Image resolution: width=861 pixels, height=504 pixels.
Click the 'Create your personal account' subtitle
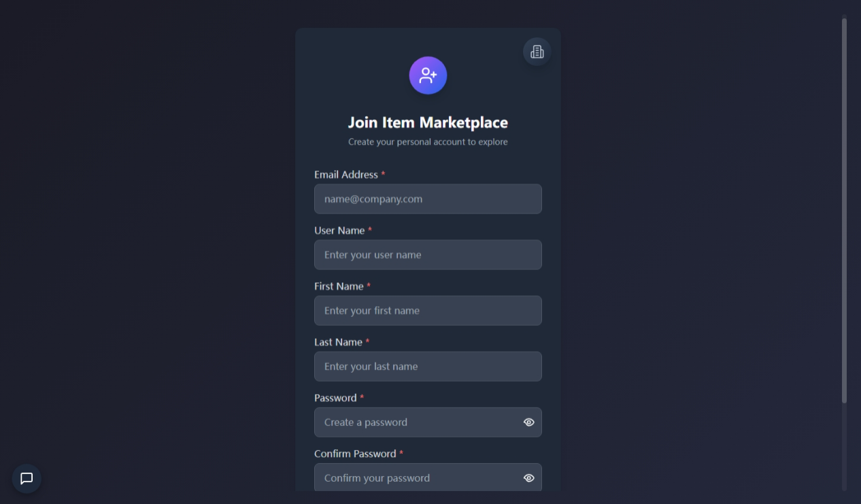click(428, 142)
